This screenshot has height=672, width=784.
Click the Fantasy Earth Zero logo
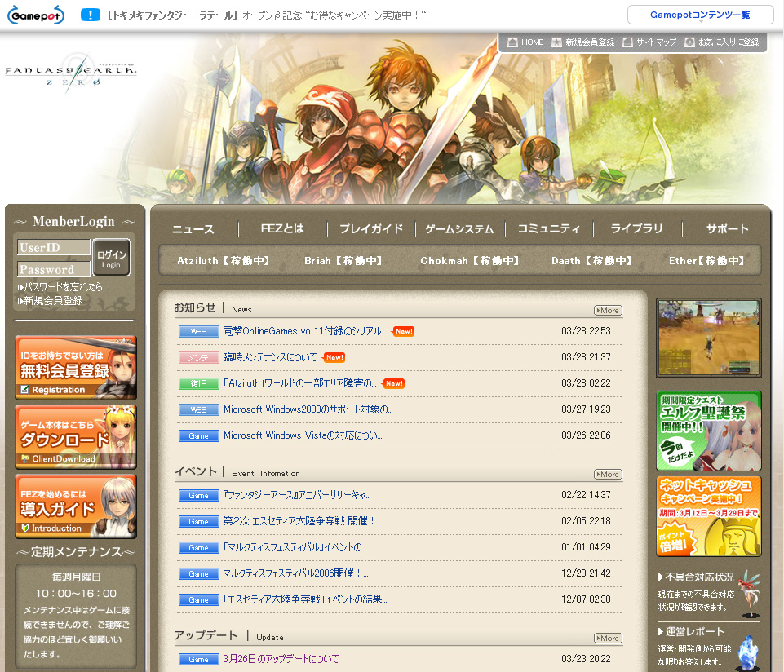(70, 75)
